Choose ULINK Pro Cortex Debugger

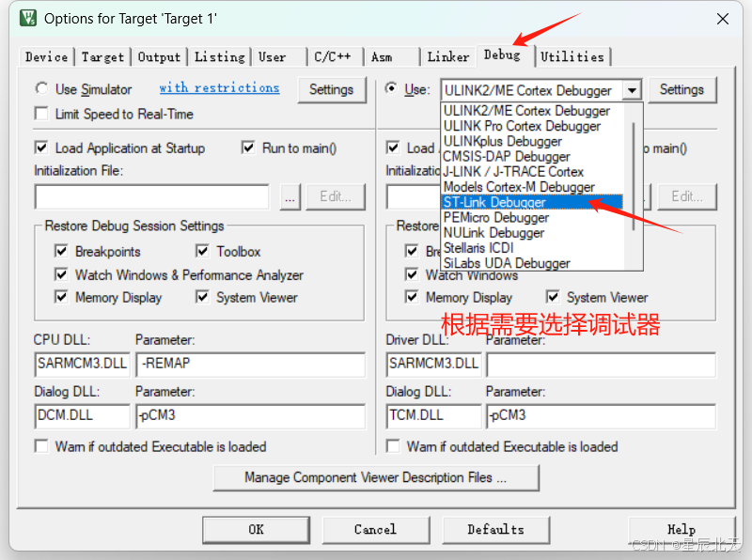(532, 126)
